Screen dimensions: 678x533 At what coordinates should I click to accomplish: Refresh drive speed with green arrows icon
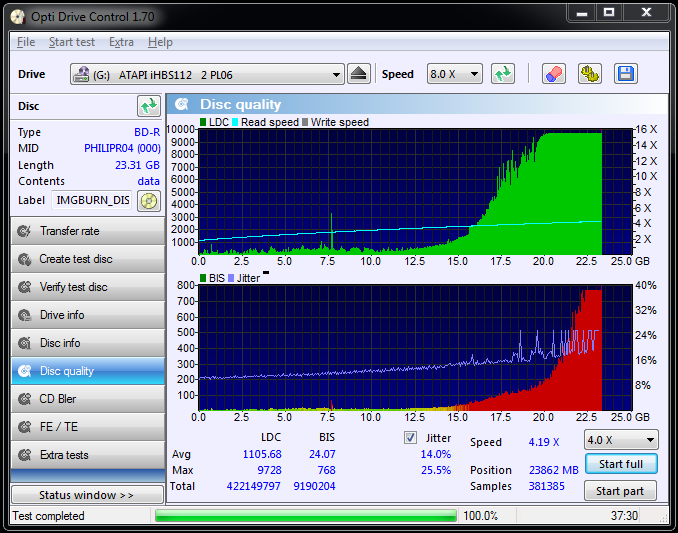503,74
